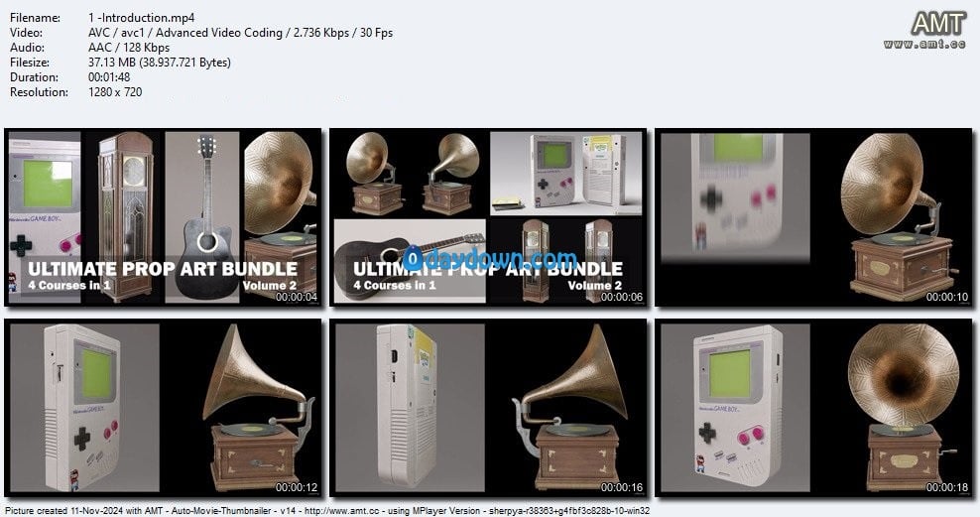Open the thumbnail timestamped 00:00:12

(163, 408)
